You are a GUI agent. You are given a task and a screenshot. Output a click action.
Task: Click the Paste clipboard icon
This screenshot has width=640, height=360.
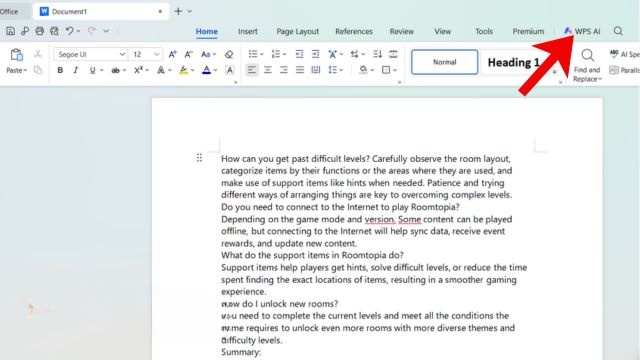tap(16, 55)
